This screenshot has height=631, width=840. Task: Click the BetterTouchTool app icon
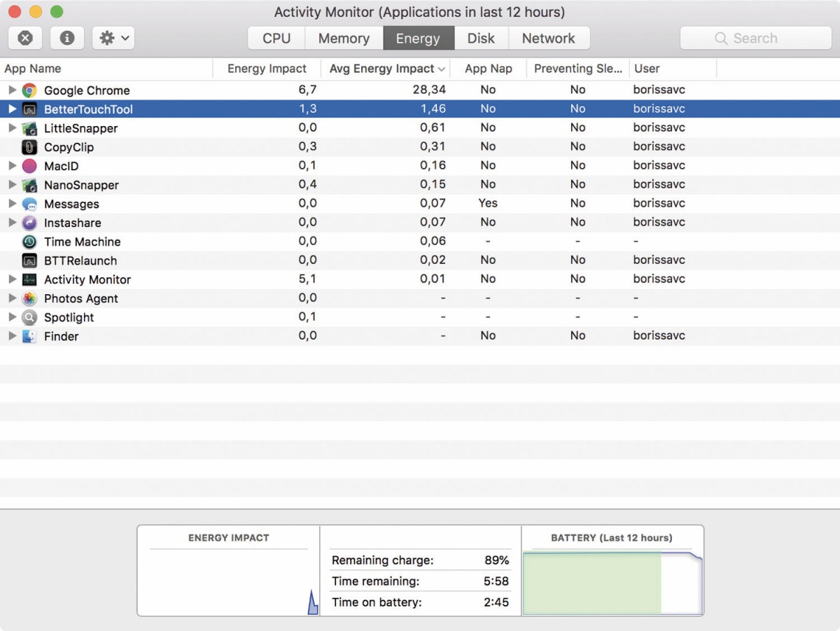tap(29, 109)
